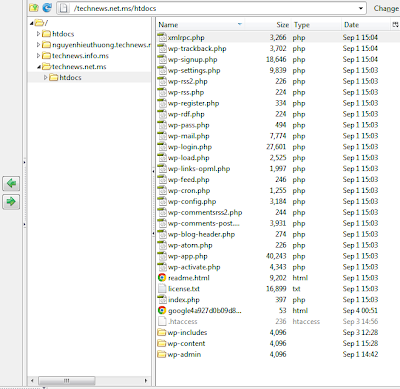
Task: Click the wp-atom.php file name
Action: pyautogui.click(x=190, y=245)
